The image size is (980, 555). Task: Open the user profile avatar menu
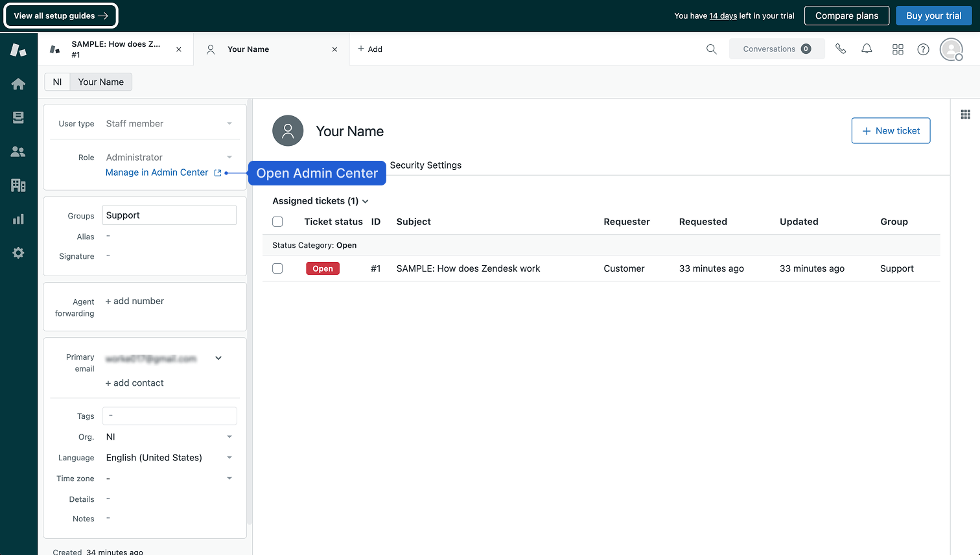coord(951,49)
